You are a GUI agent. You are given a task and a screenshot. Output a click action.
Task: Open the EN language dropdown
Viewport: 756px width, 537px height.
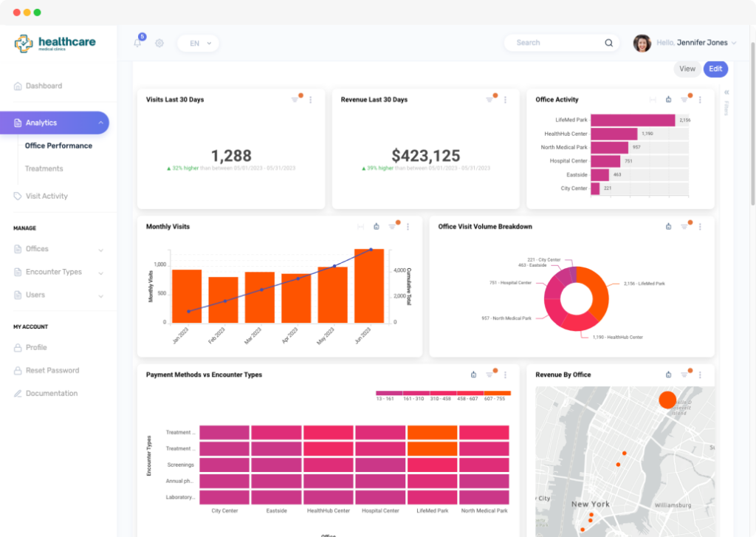199,43
